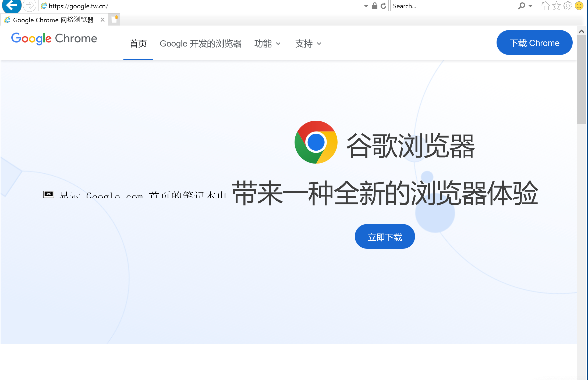
Task: Expand the 支持 dropdown menu
Action: (x=308, y=43)
